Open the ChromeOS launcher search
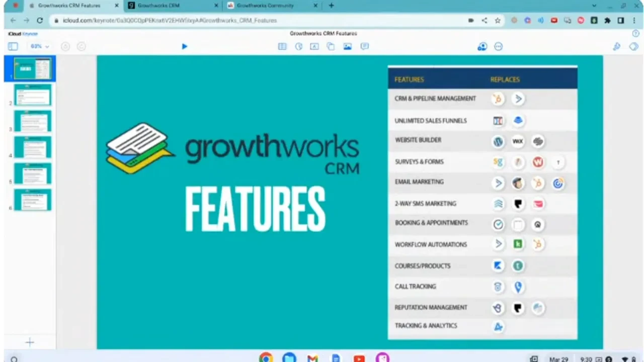The height and width of the screenshot is (362, 644). pos(14,359)
